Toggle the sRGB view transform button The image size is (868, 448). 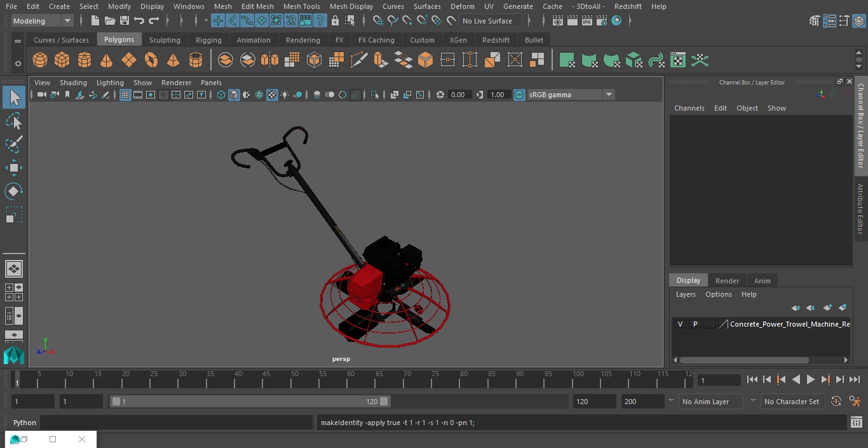point(519,95)
